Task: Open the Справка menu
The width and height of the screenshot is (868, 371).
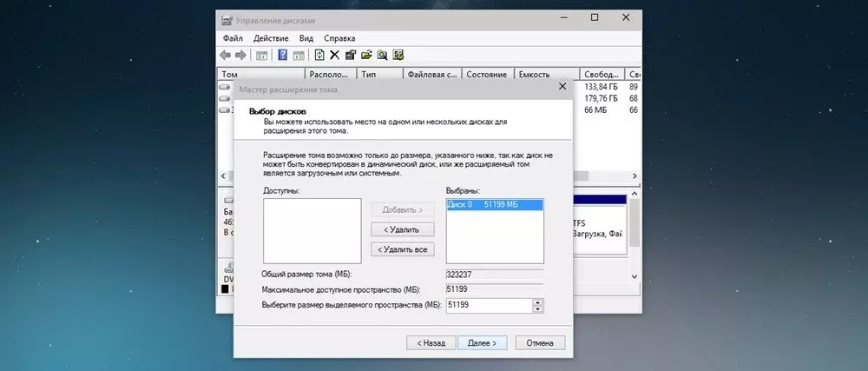Action: tap(339, 38)
